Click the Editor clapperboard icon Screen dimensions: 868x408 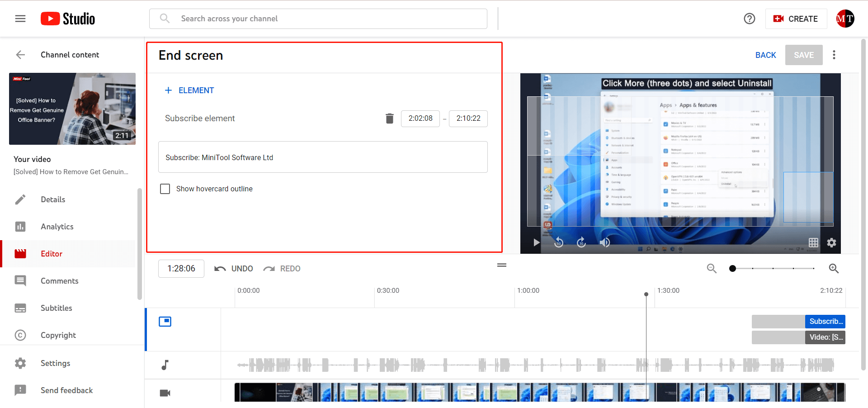(x=20, y=254)
